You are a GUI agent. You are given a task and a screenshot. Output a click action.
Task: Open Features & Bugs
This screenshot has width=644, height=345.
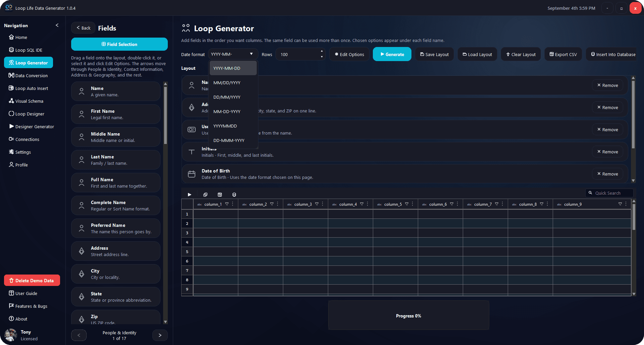pyautogui.click(x=28, y=306)
